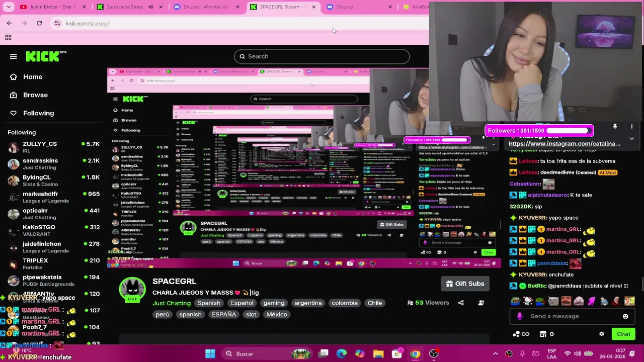Select the Spanish tag
Screen dimensions: 644x362
pyautogui.click(x=209, y=303)
